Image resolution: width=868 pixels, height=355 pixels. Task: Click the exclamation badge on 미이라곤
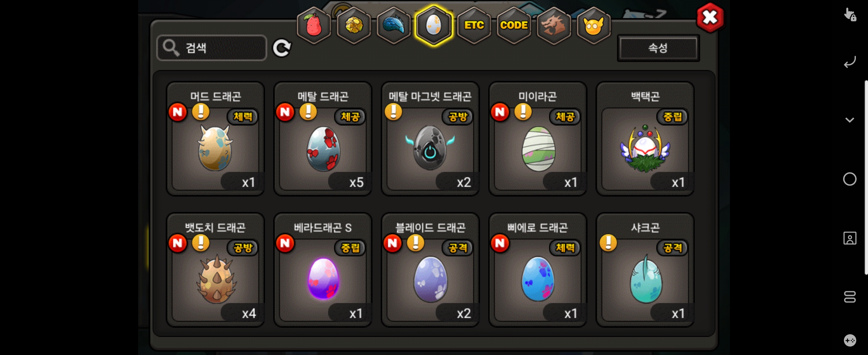tap(523, 112)
